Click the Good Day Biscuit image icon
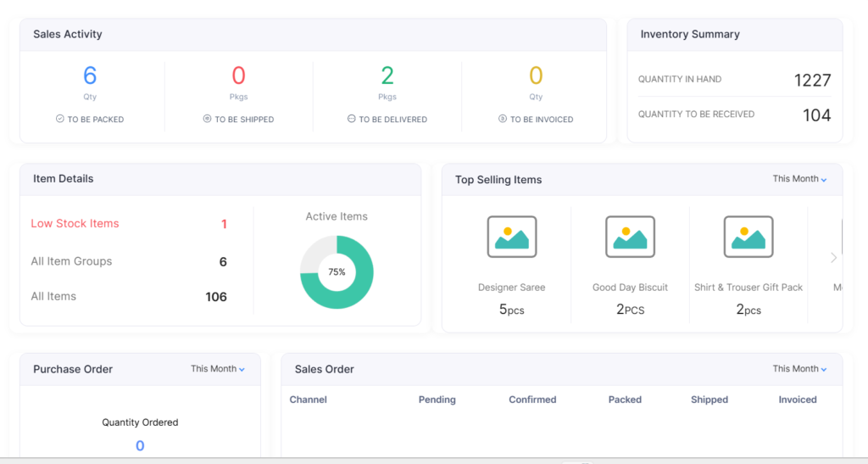Screen dimensions: 868x464 point(630,237)
